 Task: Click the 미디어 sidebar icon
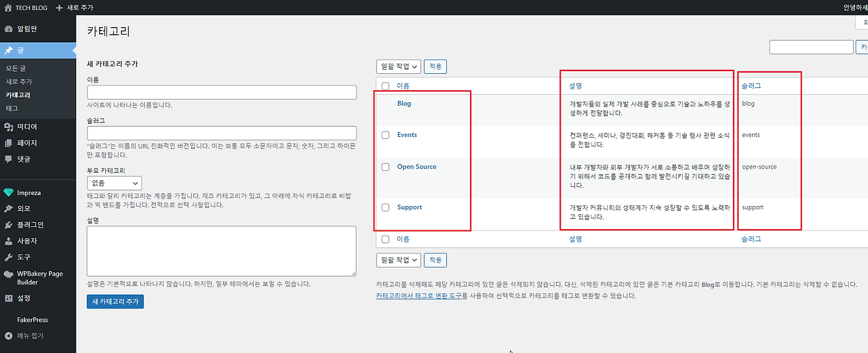(9, 127)
